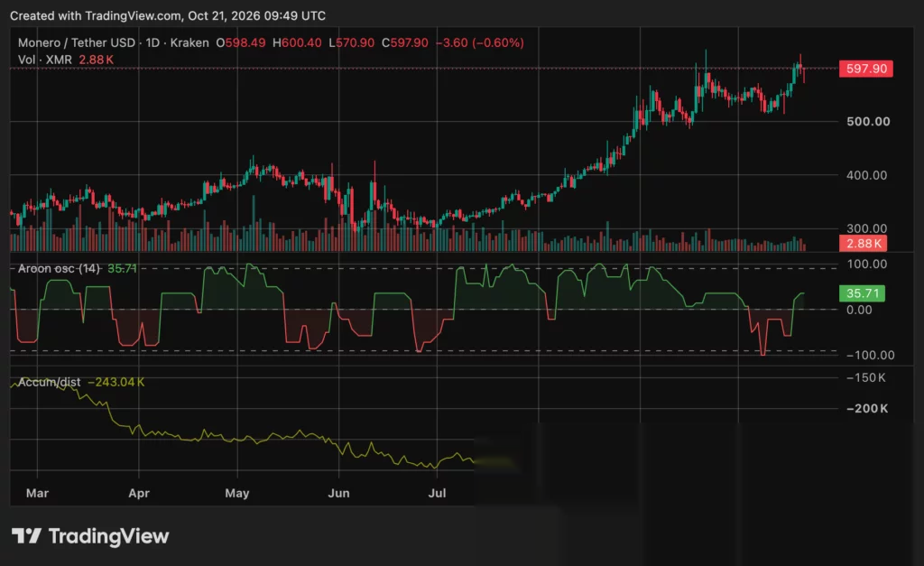The width and height of the screenshot is (924, 566).
Task: Click the Apr date axis label
Action: (x=139, y=493)
